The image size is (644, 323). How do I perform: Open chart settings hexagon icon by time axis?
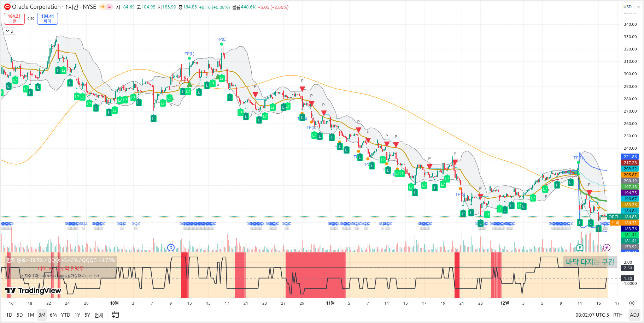coord(632,303)
